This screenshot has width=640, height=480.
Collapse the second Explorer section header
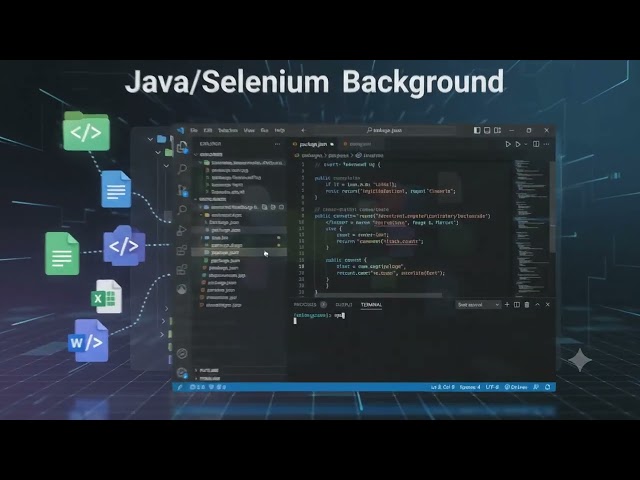tap(212, 199)
